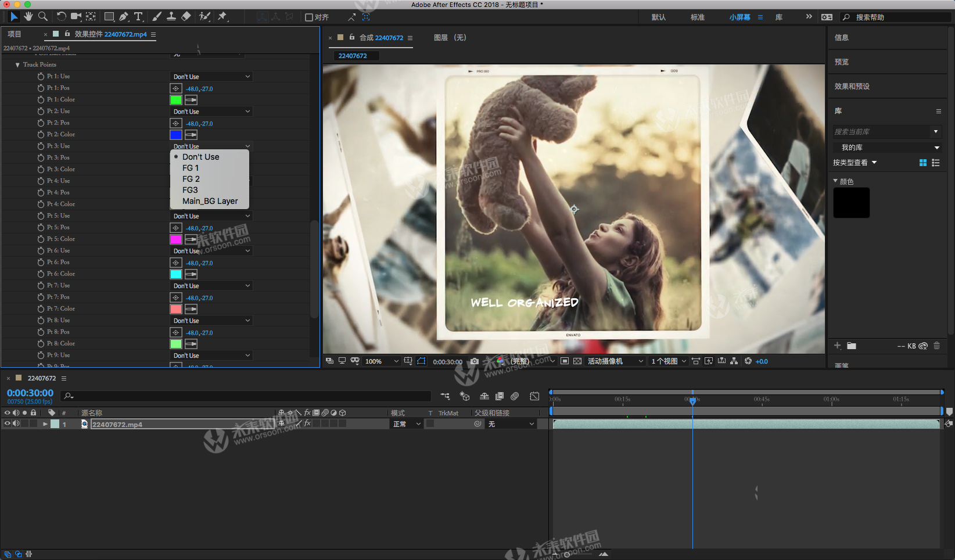Screen dimensions: 955x560
Task: Open the 库 menu item on the right
Action: (x=778, y=17)
